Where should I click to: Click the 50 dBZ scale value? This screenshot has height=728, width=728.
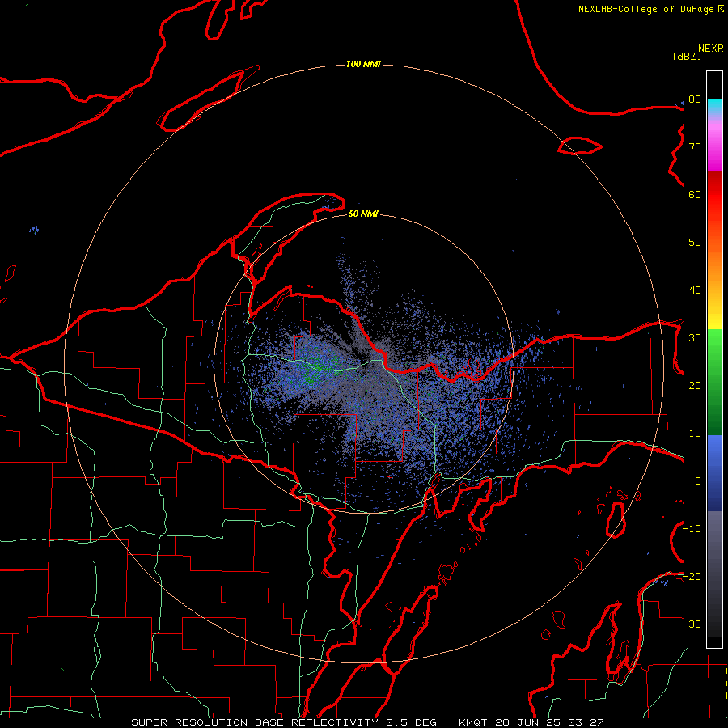click(x=695, y=243)
